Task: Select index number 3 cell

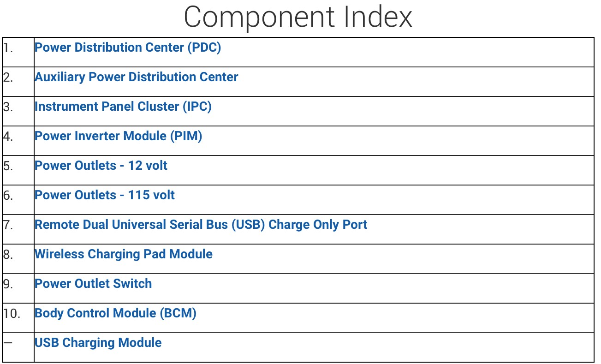Action: [18, 111]
